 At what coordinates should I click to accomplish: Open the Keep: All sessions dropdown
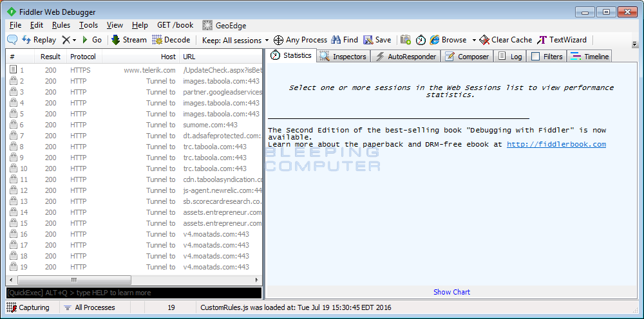(235, 40)
